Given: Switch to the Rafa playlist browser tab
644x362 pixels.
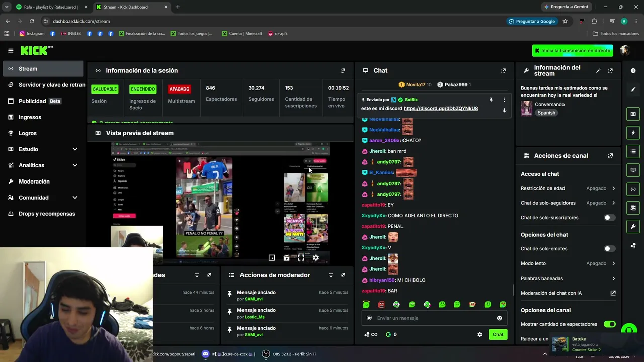Looking at the screenshot, I should pos(51,7).
